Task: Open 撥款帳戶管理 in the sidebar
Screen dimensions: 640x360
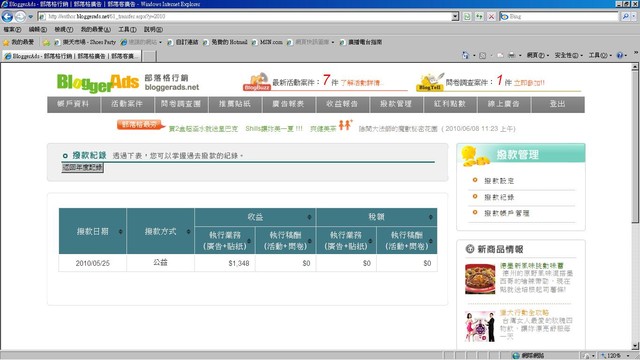Action: click(507, 213)
